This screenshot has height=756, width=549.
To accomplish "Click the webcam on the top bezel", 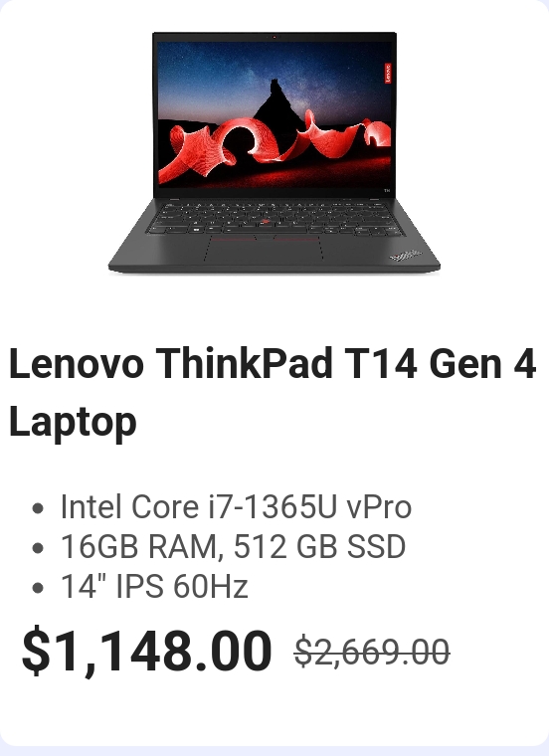I will coord(274,37).
